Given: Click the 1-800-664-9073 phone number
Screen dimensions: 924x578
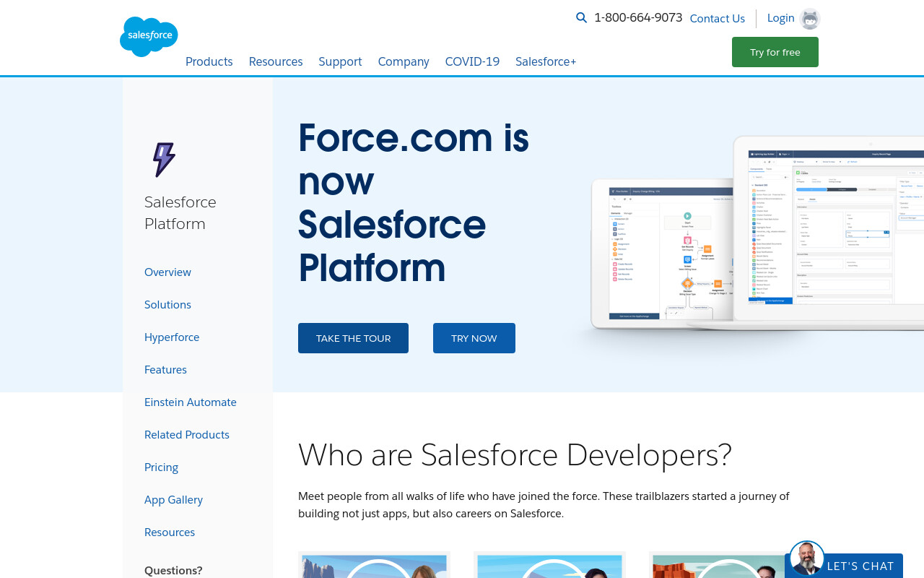Looking at the screenshot, I should [x=638, y=17].
